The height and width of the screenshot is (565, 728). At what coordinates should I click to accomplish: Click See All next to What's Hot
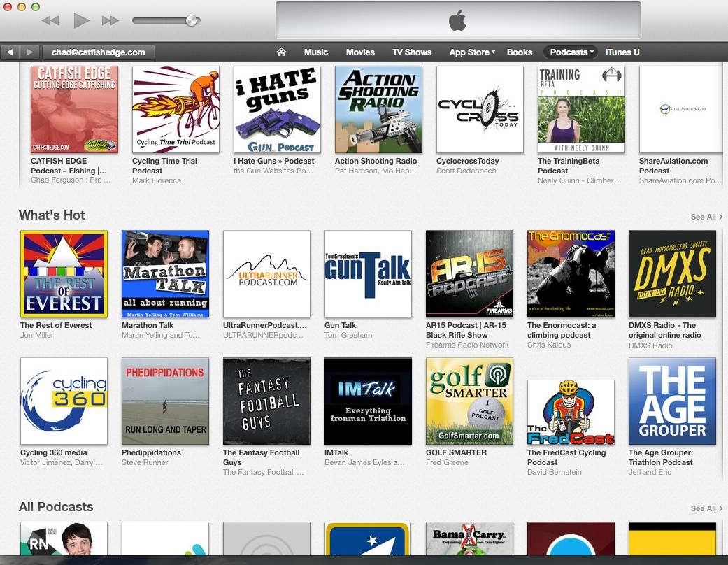[706, 217]
